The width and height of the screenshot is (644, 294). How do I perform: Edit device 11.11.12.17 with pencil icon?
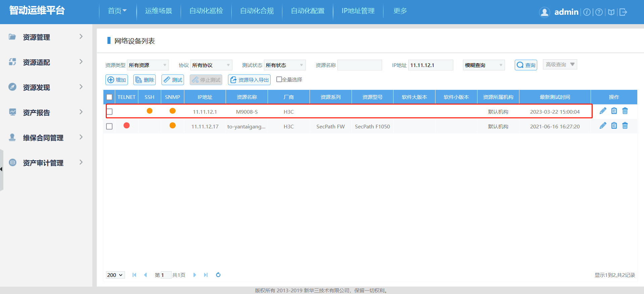[603, 125]
